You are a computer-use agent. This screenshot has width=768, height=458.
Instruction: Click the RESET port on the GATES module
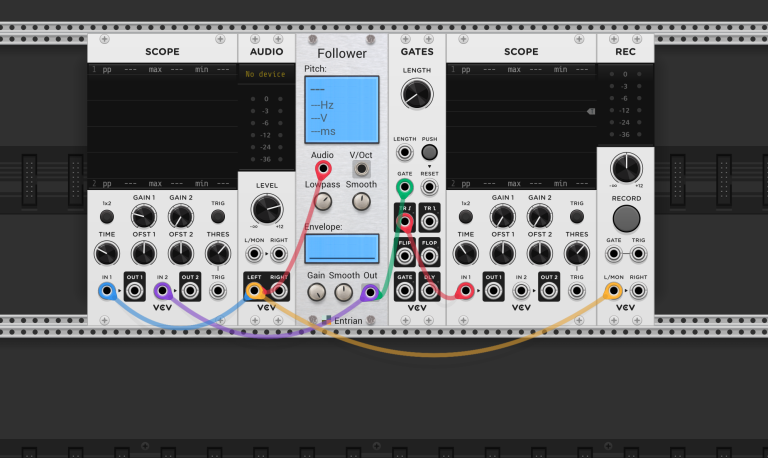430,187
